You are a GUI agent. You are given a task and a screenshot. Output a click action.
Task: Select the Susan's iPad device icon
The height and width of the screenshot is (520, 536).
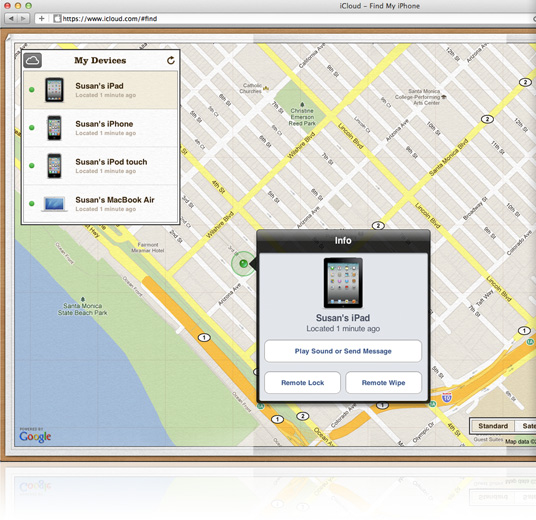tap(54, 90)
